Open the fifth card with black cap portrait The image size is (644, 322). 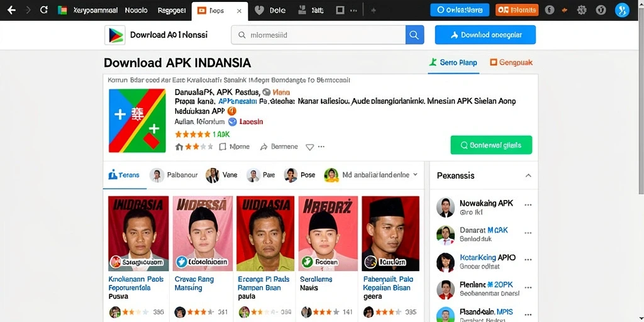(390, 233)
